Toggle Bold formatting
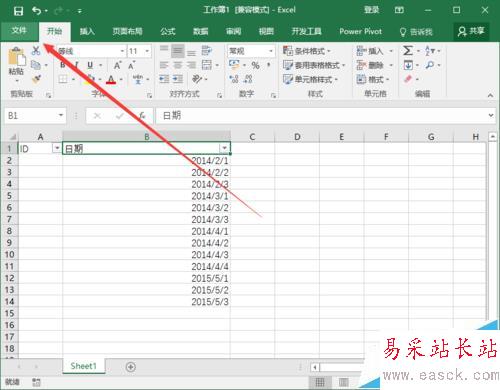This screenshot has height=390, width=500. click(x=63, y=65)
